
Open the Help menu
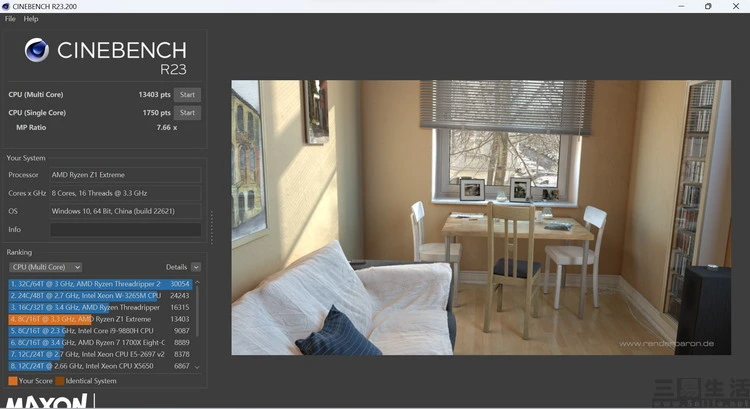31,19
